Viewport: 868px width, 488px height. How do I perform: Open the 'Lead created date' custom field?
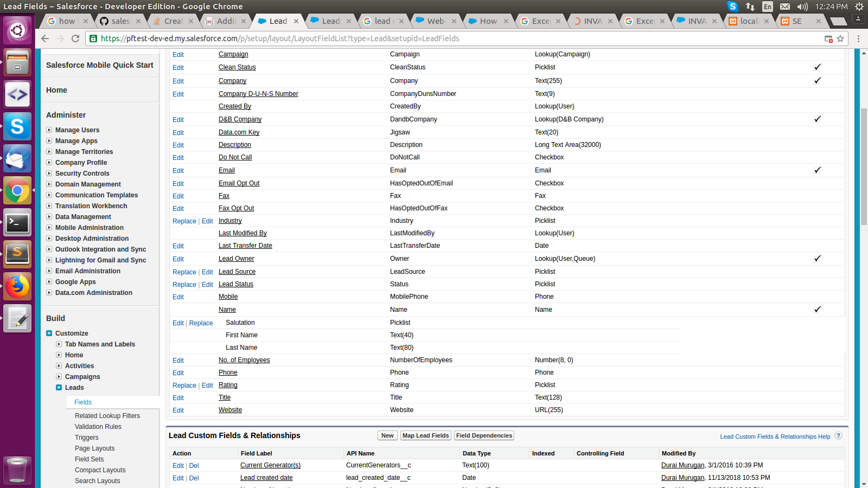(x=266, y=478)
